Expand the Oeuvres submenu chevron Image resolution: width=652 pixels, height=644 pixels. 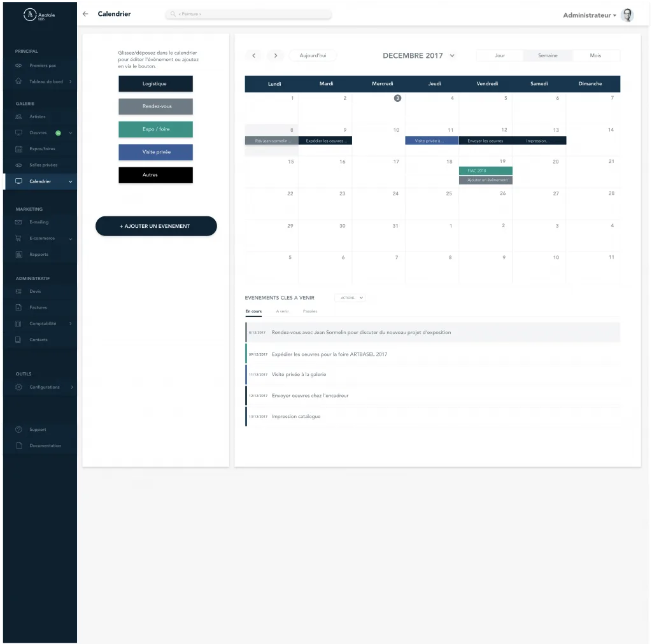[x=70, y=133]
